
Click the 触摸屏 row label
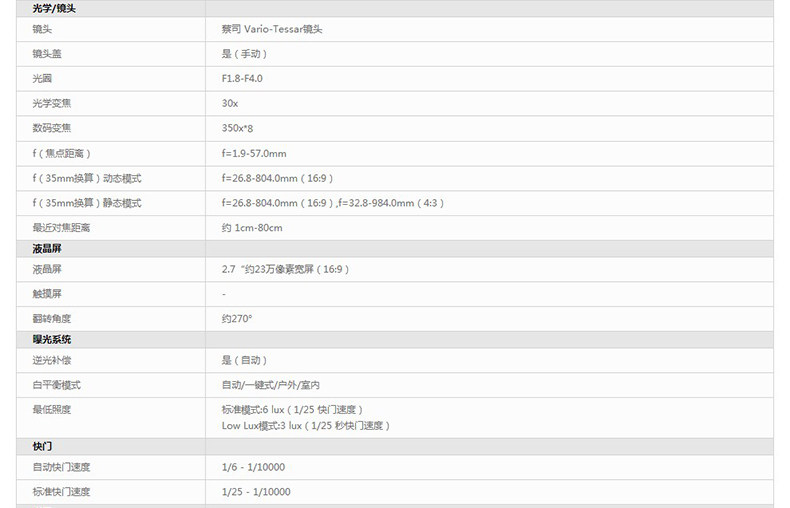point(47,294)
